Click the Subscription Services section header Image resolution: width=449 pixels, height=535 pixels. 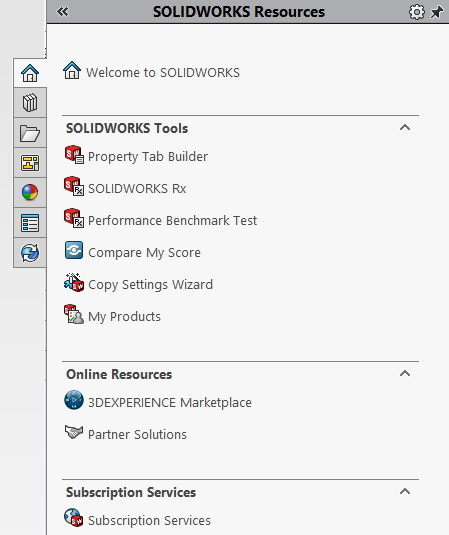click(x=131, y=492)
